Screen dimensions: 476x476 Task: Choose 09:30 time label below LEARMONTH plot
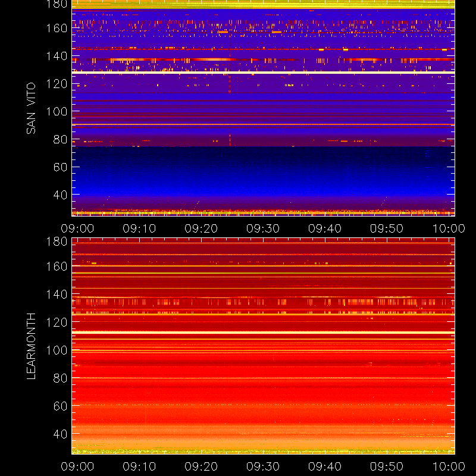pos(263,466)
